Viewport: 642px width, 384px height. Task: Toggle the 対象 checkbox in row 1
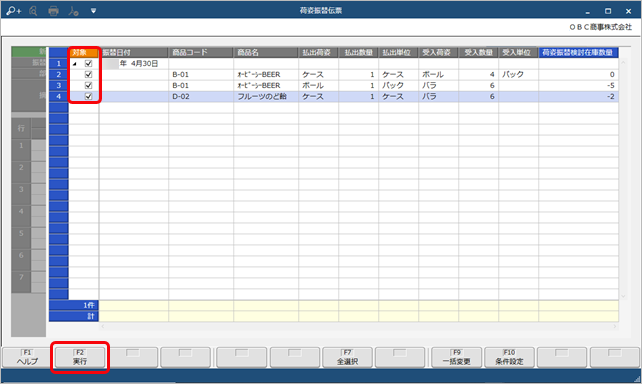point(88,63)
